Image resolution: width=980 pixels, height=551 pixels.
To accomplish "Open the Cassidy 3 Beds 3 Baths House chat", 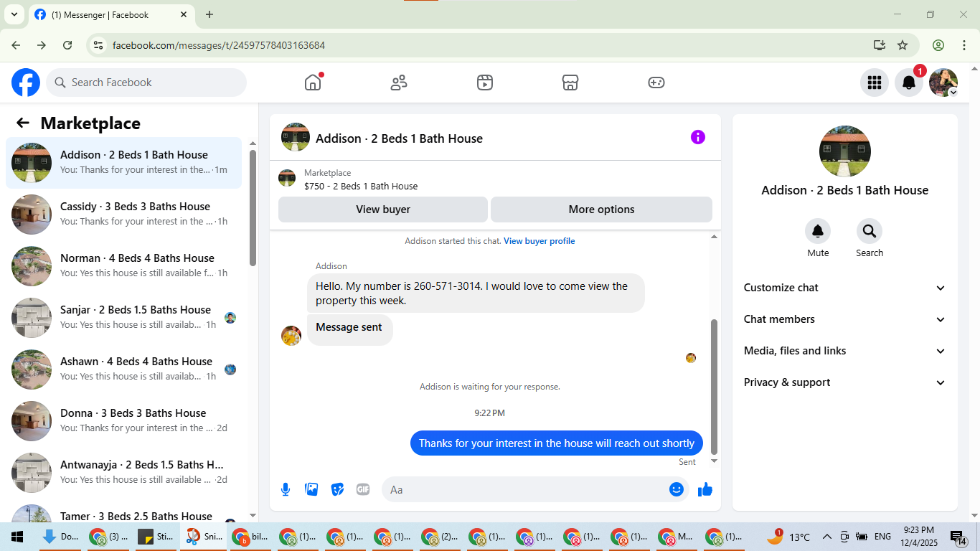I will pyautogui.click(x=124, y=215).
